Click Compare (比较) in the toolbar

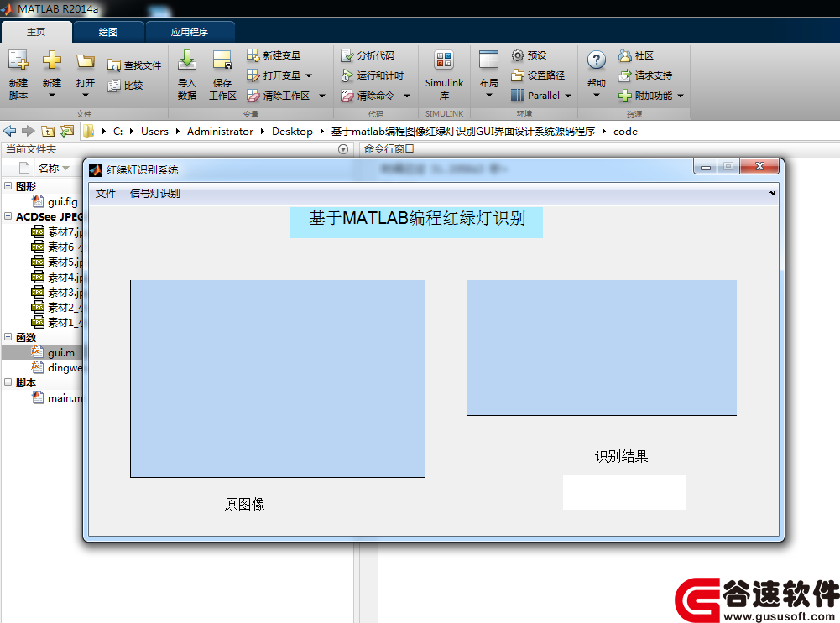[x=125, y=86]
